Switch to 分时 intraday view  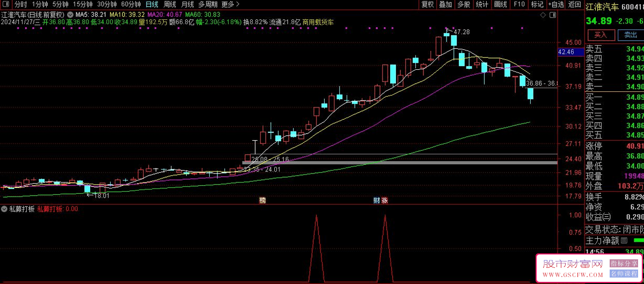[x=20, y=4]
